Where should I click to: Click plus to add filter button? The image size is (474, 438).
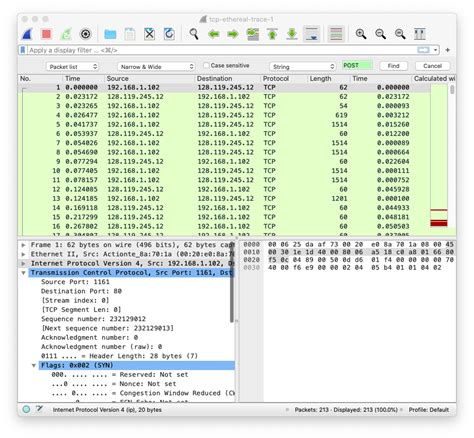[x=448, y=50]
